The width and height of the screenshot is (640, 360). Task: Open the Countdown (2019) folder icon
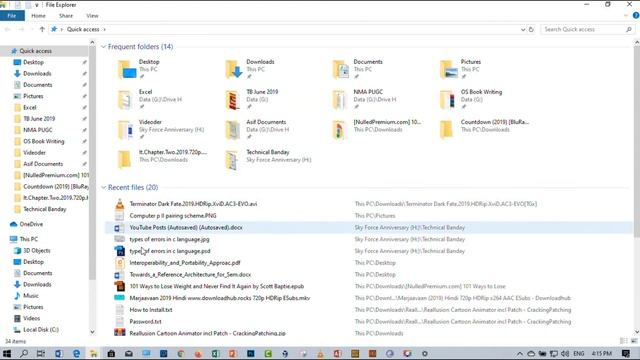[447, 129]
